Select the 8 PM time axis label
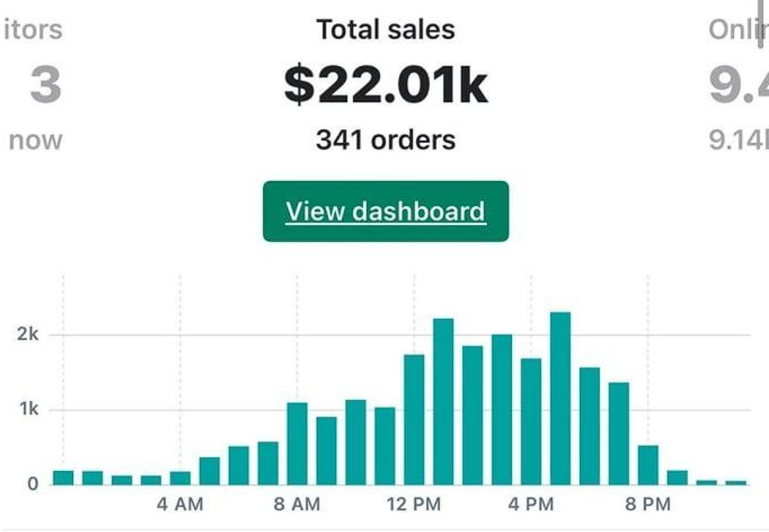The image size is (769, 532). click(x=648, y=505)
